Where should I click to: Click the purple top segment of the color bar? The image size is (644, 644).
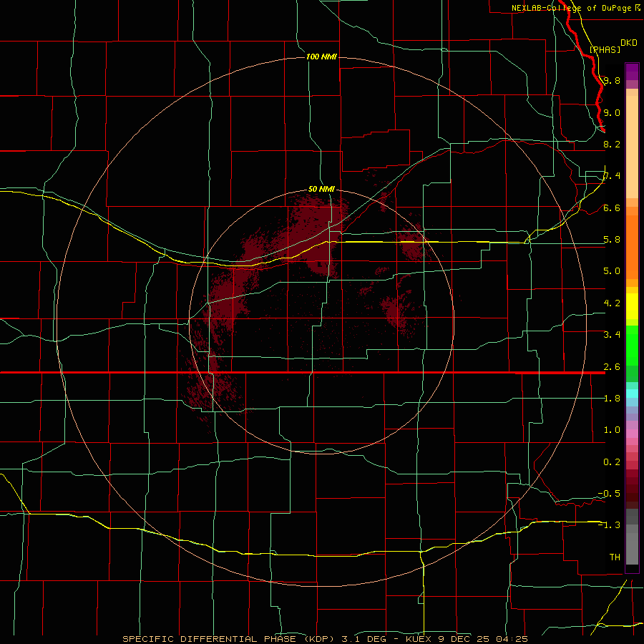[632, 72]
